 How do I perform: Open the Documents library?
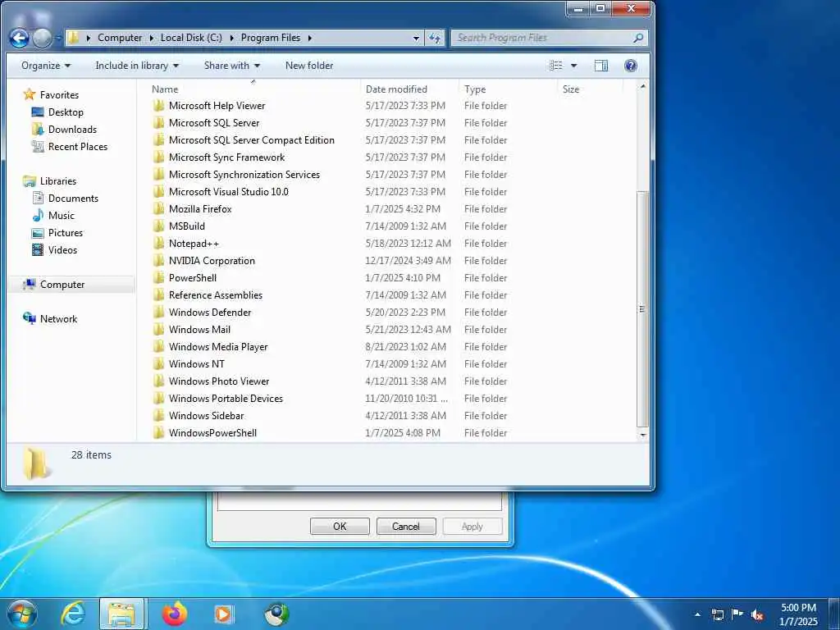(73, 199)
